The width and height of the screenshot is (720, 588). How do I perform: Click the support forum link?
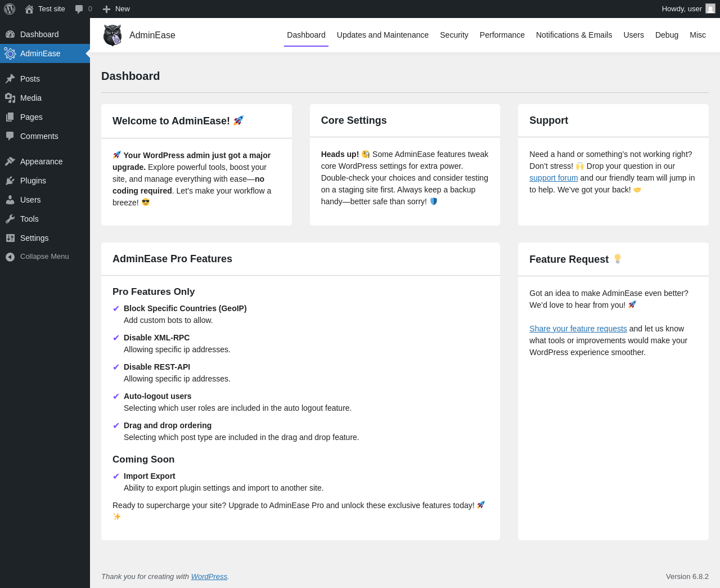point(553,178)
